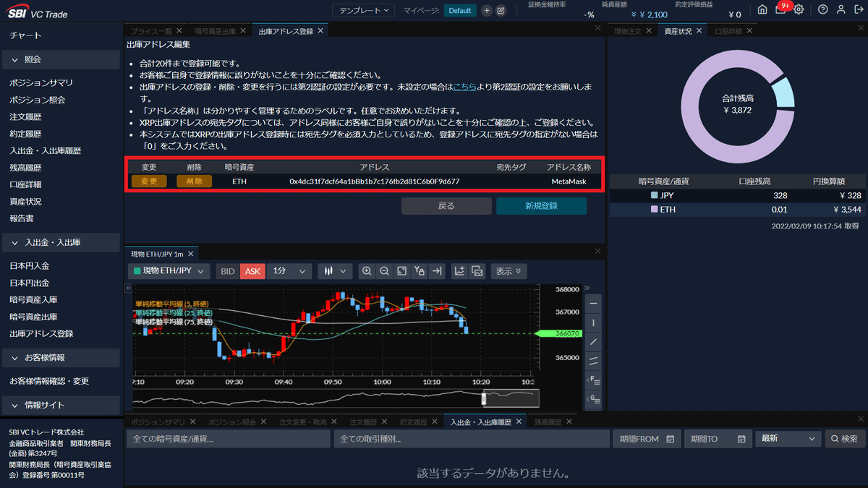The width and height of the screenshot is (868, 488).
Task: Open the help question mark icon
Action: [x=822, y=10]
